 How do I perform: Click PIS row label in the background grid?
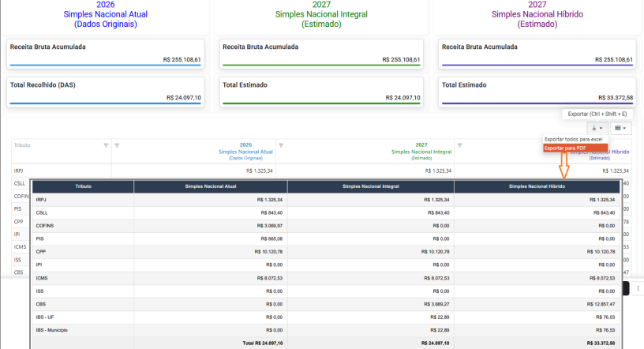coord(17,208)
